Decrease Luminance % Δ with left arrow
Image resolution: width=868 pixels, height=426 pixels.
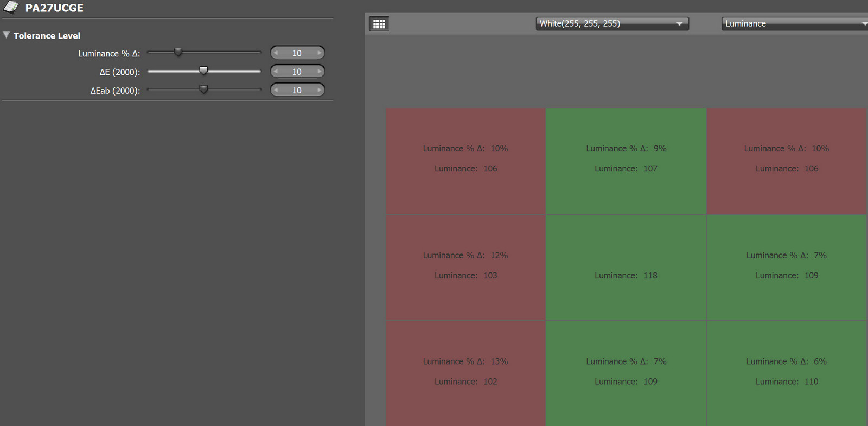coord(276,53)
